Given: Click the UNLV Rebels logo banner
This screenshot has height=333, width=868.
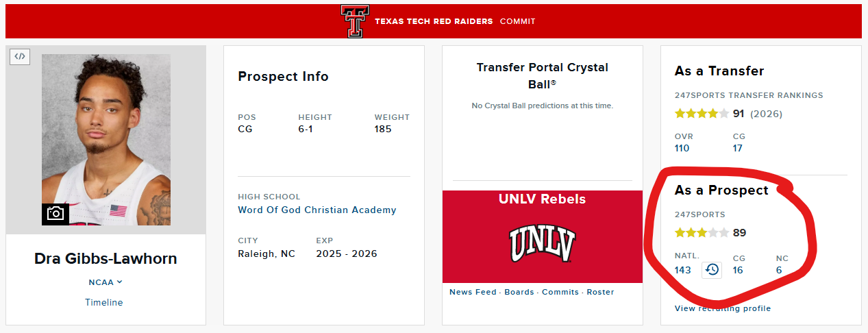Looking at the screenshot, I should point(543,236).
